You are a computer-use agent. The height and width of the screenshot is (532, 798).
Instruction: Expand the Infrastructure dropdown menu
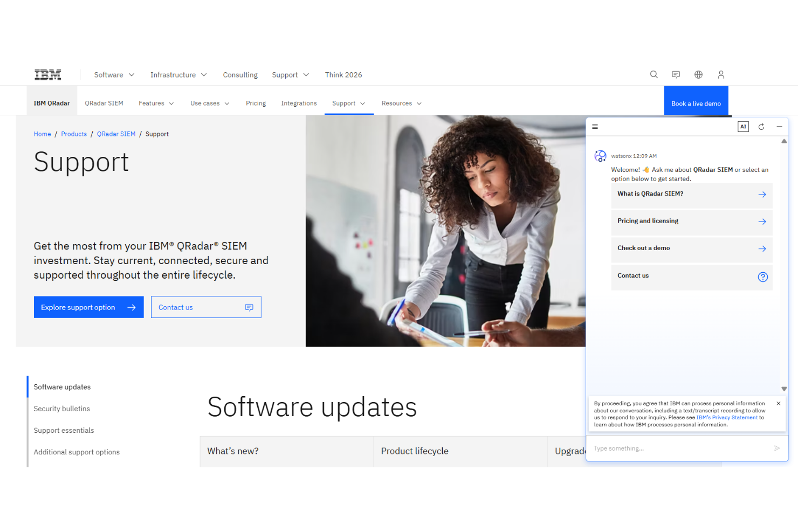pos(178,75)
